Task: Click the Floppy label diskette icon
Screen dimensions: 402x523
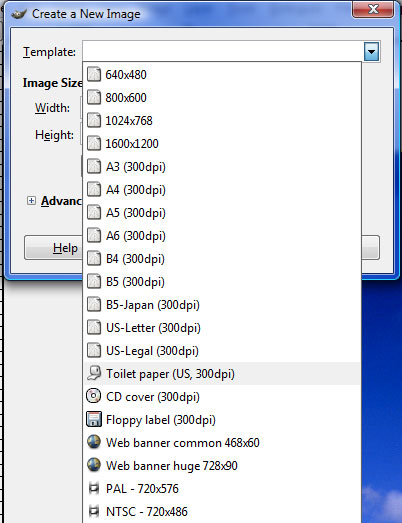Action: pyautogui.click(x=94, y=419)
